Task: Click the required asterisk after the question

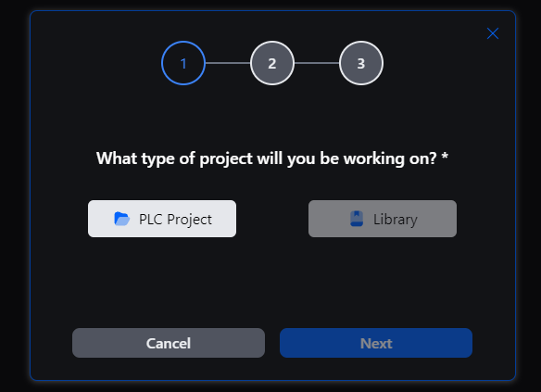Action: [445, 156]
